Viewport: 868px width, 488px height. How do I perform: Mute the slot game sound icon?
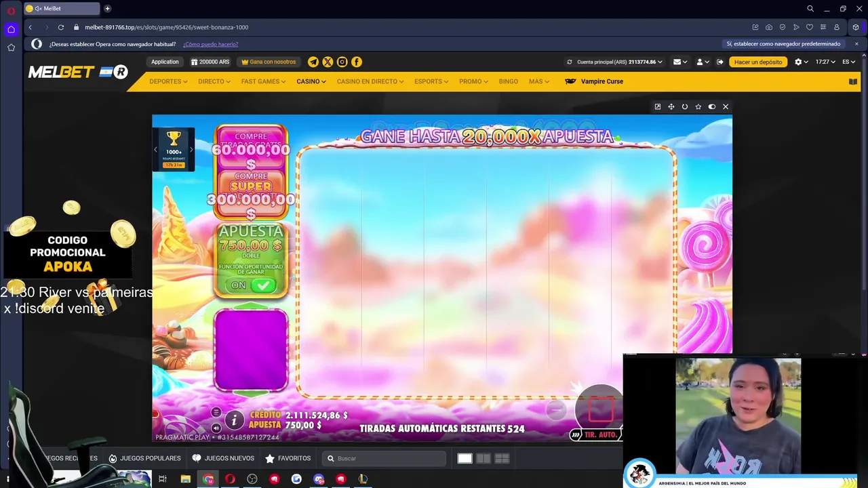click(x=216, y=428)
